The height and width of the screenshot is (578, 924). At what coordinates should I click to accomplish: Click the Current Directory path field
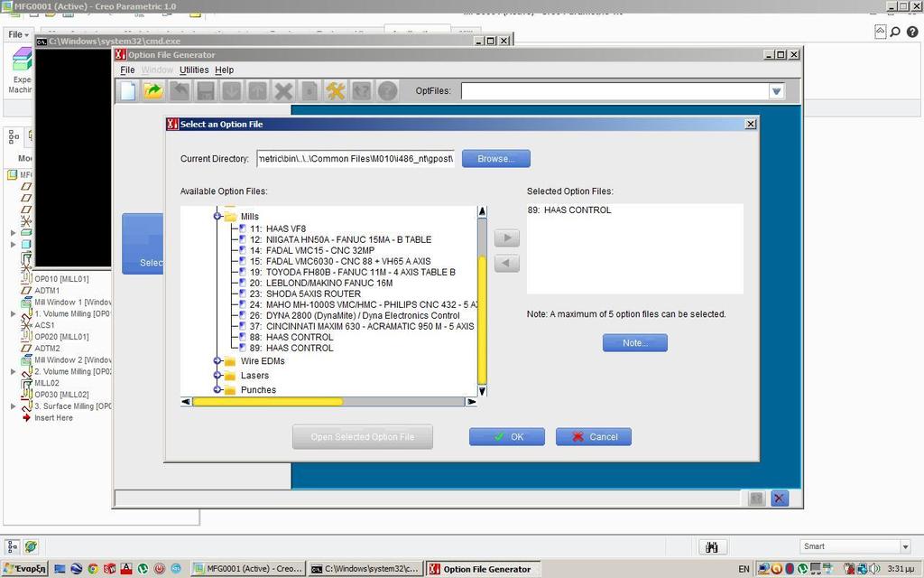click(x=356, y=159)
